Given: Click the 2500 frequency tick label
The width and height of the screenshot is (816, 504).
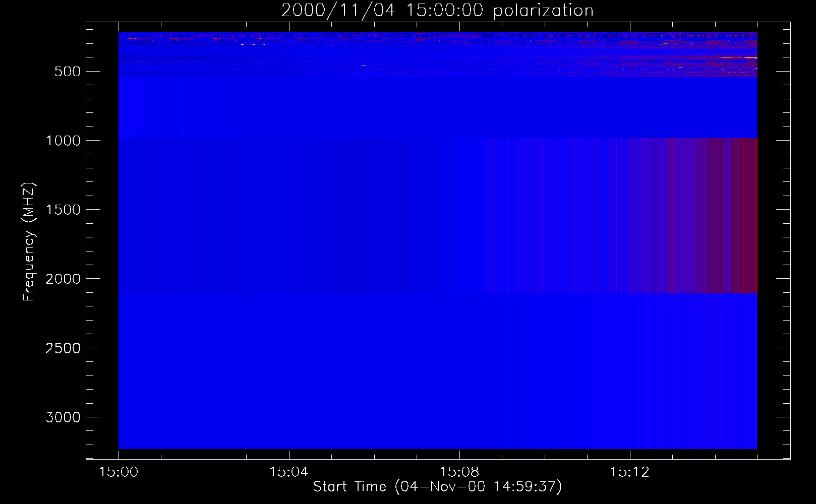Looking at the screenshot, I should tap(63, 348).
